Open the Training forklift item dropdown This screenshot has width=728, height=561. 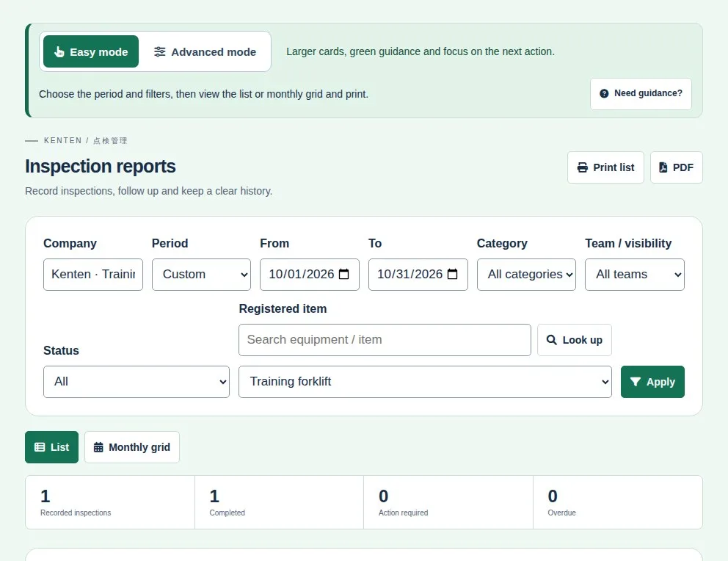(x=426, y=382)
